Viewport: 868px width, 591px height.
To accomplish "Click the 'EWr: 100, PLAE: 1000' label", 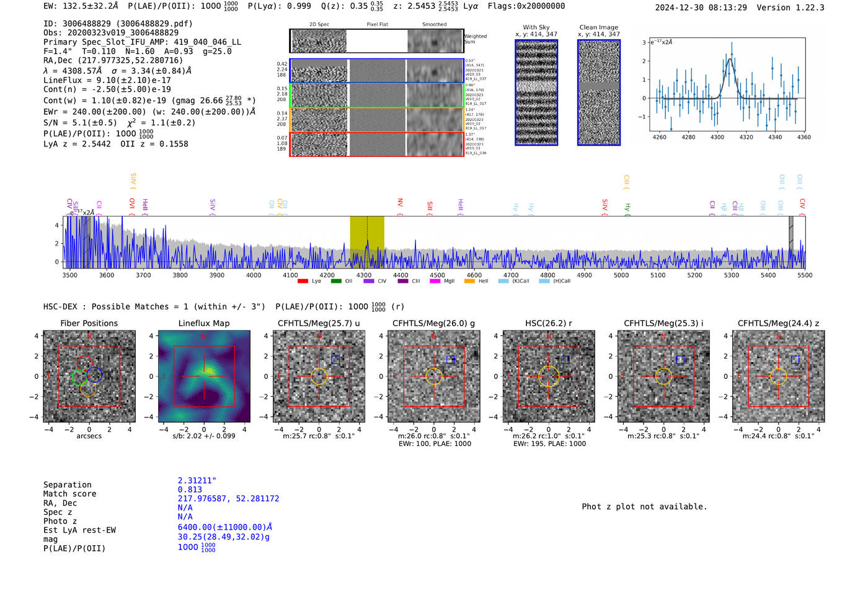I will coord(435,443).
